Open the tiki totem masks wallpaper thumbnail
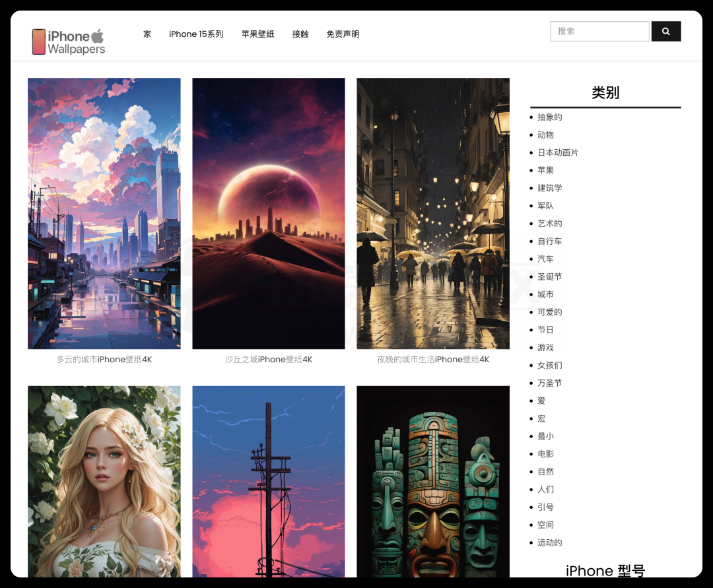 tap(433, 482)
